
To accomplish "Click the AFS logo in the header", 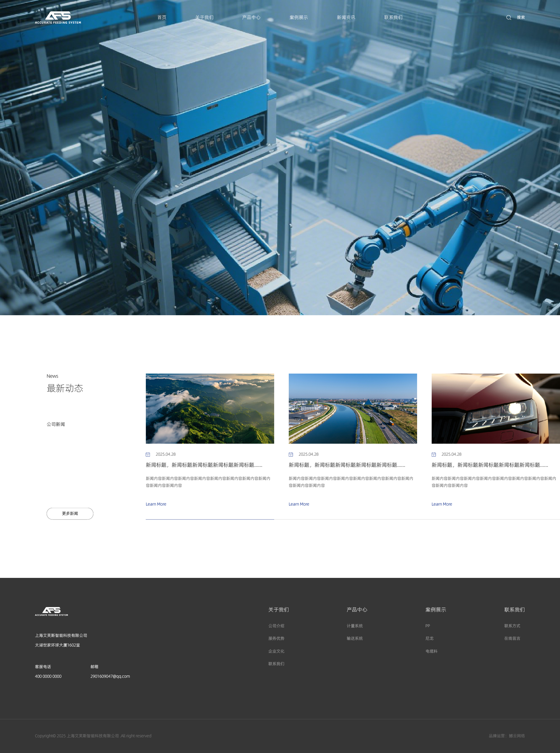I will 58,18.
